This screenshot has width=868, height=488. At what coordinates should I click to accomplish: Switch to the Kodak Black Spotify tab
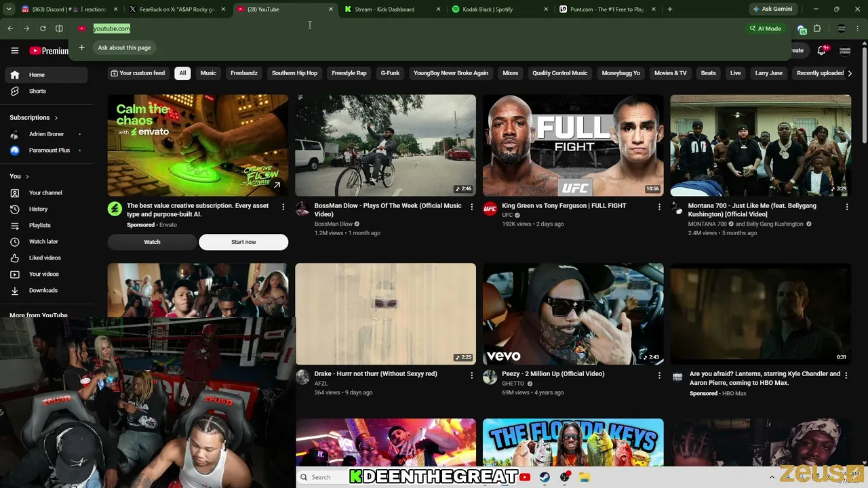click(x=499, y=9)
